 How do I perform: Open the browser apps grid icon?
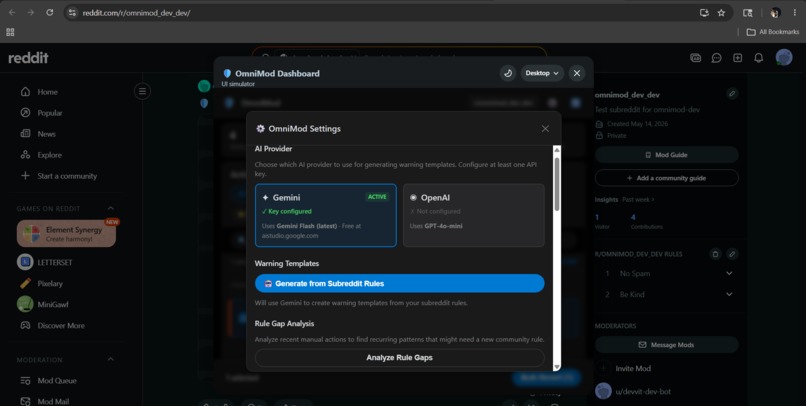(x=10, y=32)
